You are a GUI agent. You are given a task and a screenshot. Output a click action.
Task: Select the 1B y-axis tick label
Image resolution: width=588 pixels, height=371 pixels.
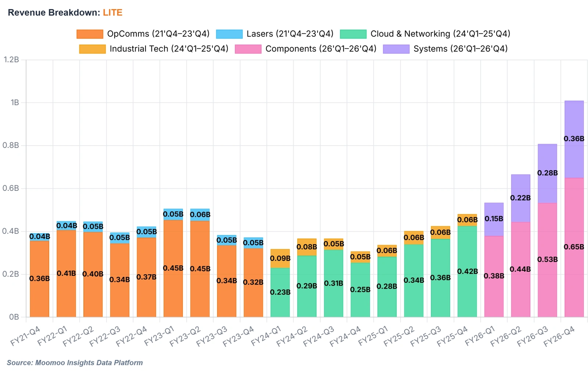(15, 103)
